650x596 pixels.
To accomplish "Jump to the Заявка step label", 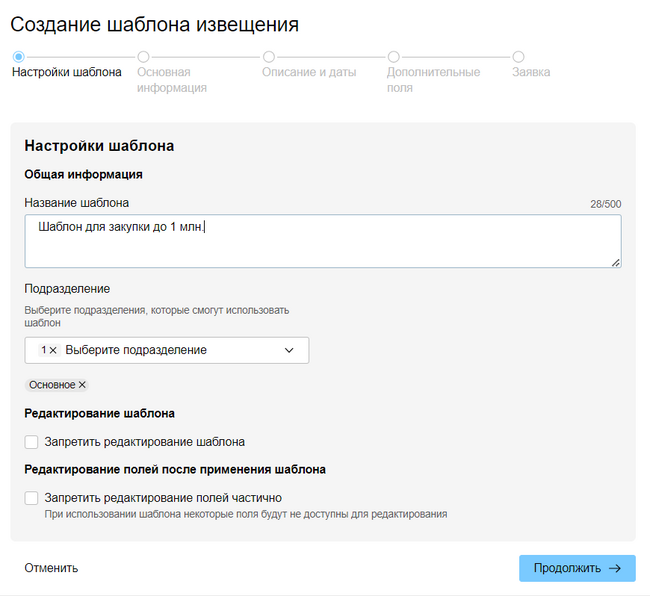I will [531, 73].
